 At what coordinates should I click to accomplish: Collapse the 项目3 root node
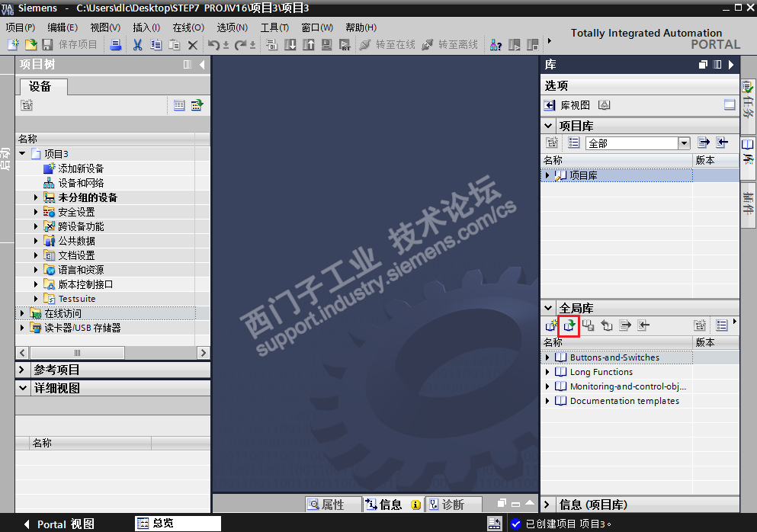tap(22, 153)
